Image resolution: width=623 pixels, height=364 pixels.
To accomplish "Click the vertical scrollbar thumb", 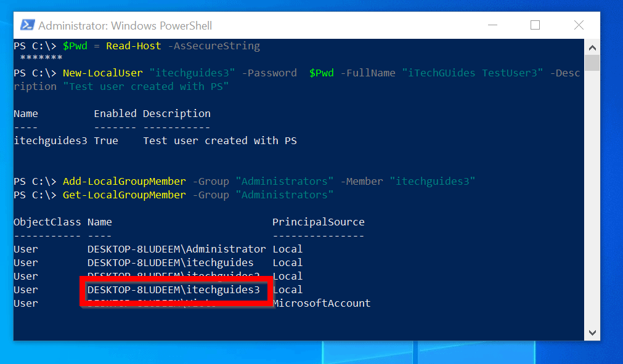I will coord(592,63).
